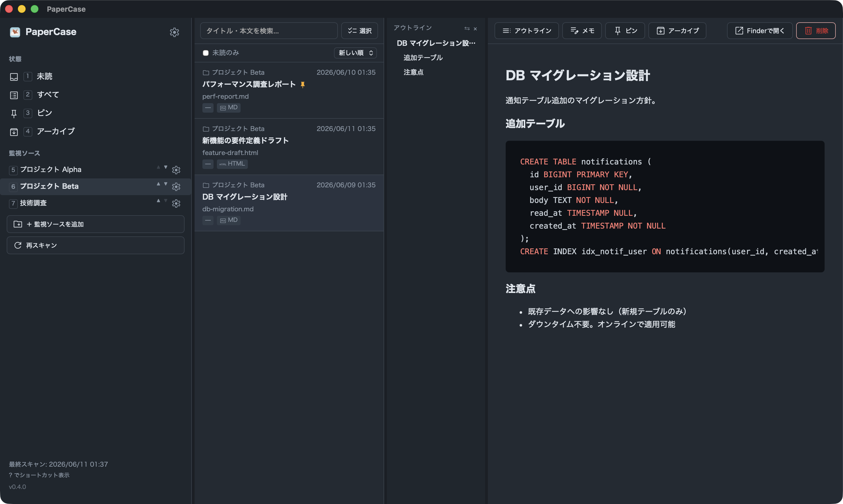Click 最終スキャン status text
843x504 pixels.
point(59,464)
